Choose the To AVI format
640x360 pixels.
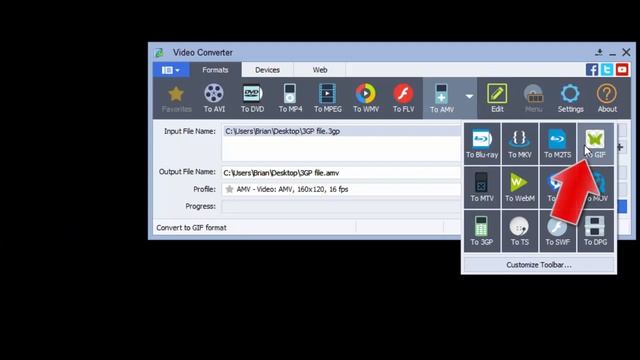click(214, 99)
